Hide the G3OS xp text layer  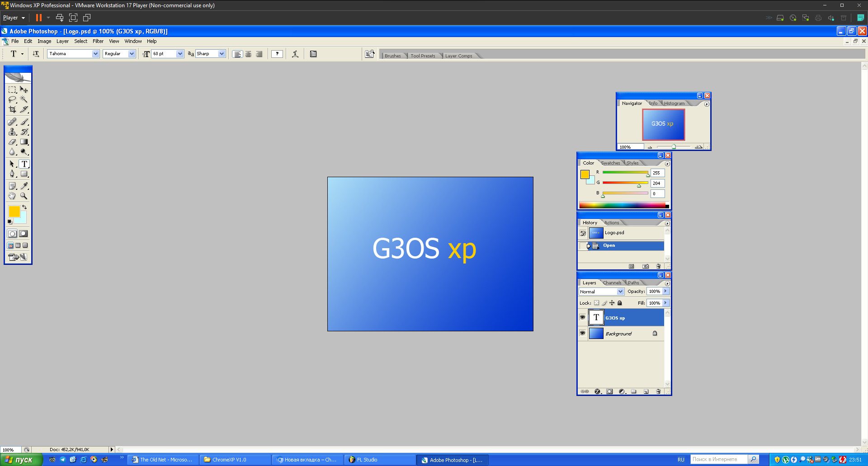pyautogui.click(x=582, y=317)
